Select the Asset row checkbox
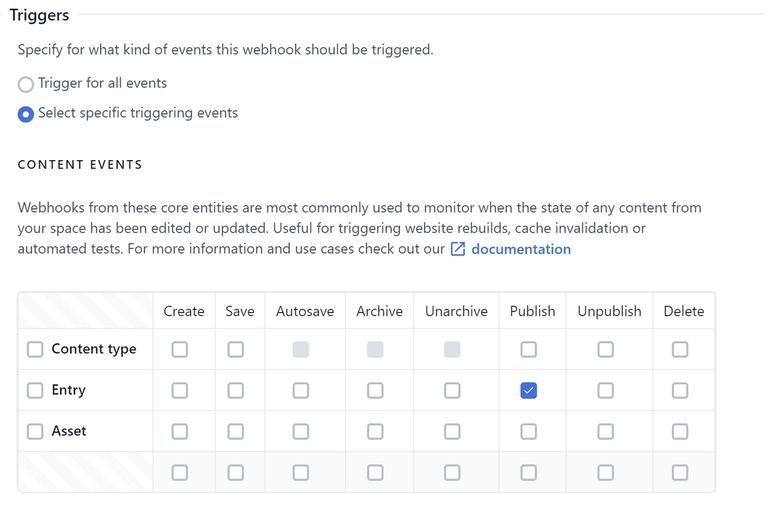 [x=35, y=431]
